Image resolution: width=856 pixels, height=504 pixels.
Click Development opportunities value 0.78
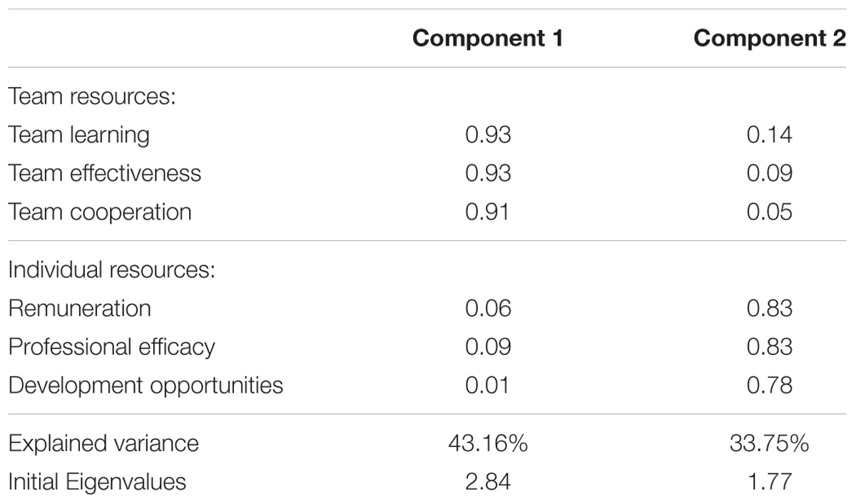click(x=770, y=386)
